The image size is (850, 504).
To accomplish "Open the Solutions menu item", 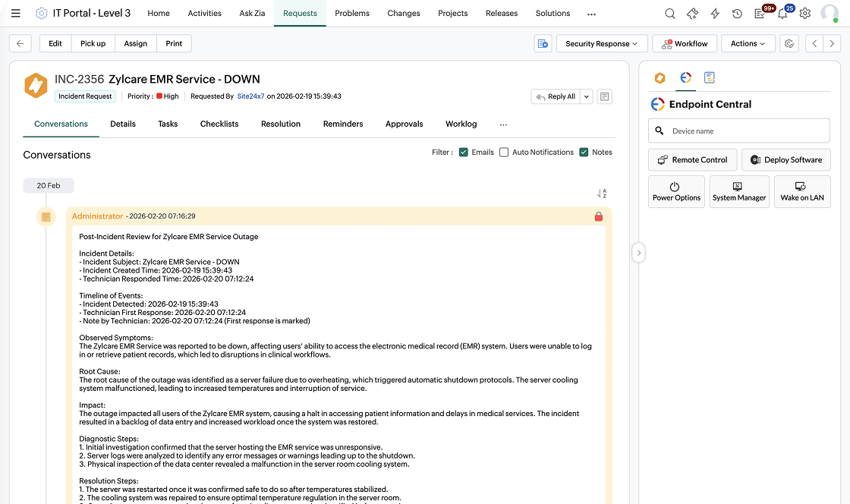I will [553, 13].
